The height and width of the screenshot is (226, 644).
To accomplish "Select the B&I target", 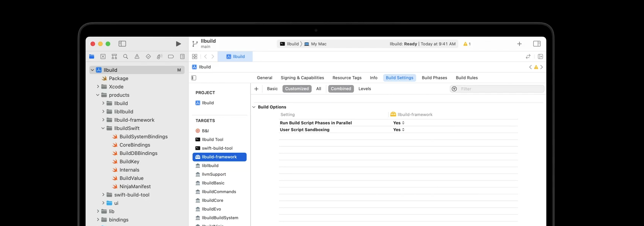I will (x=202, y=131).
